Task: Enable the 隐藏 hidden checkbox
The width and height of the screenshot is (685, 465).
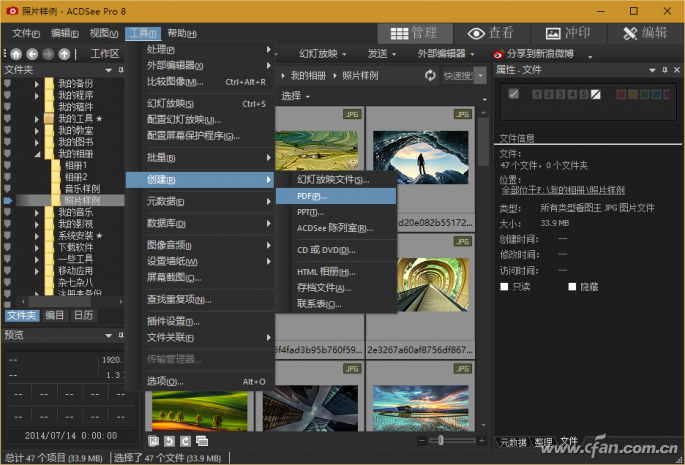Action: pos(572,287)
